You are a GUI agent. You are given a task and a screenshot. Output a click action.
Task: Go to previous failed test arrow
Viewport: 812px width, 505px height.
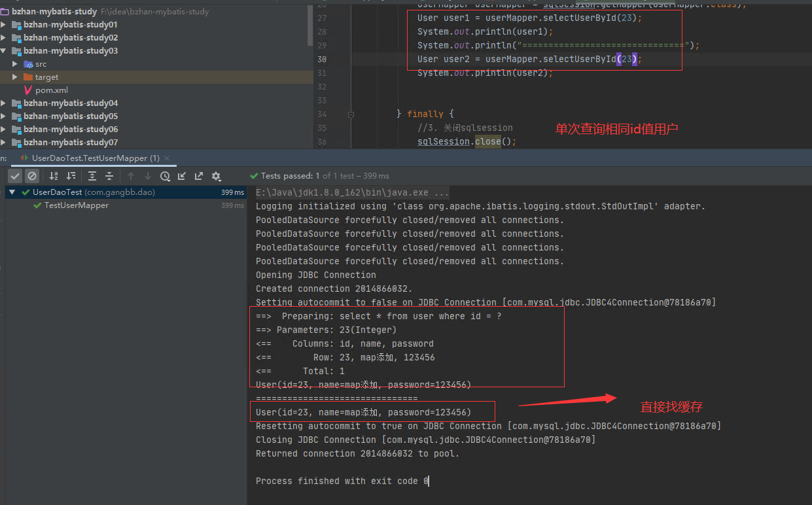[131, 176]
